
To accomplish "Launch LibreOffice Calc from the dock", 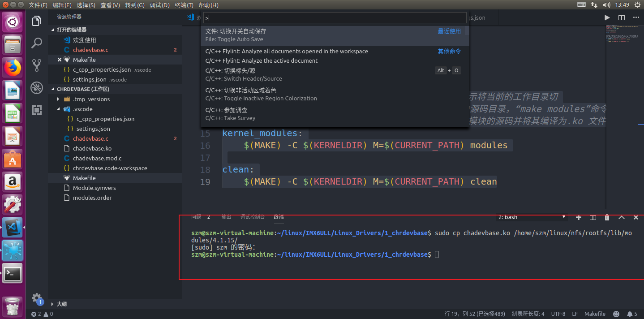I will [13, 114].
